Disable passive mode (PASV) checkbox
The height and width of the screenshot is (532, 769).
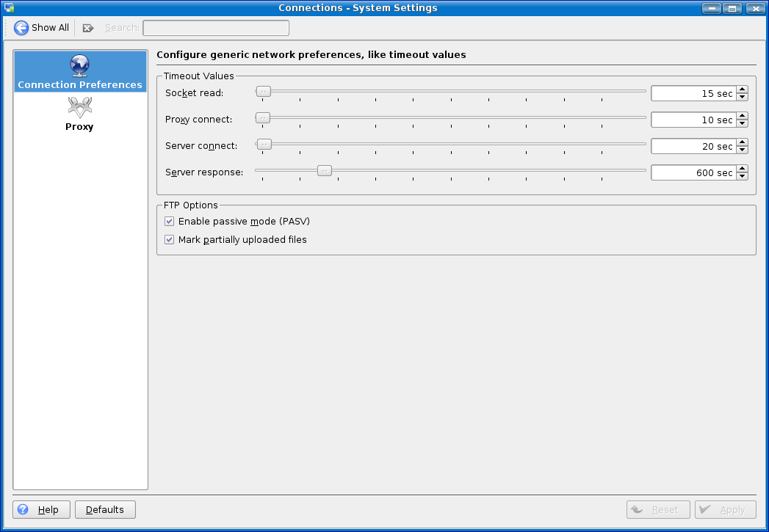click(170, 221)
